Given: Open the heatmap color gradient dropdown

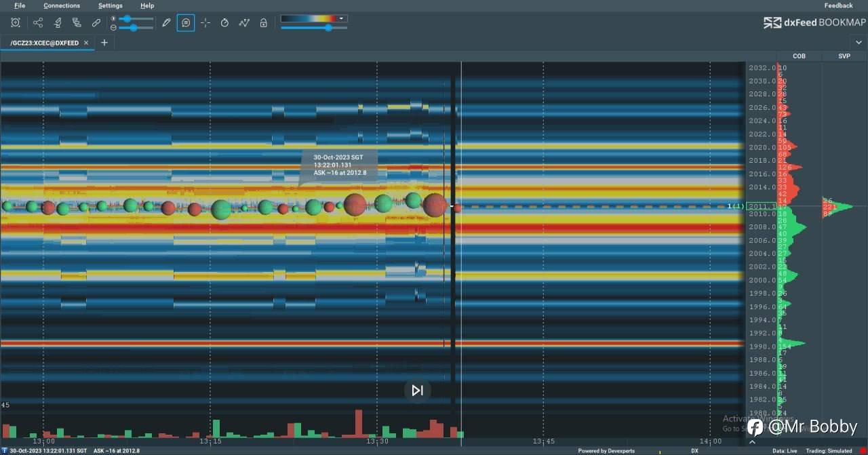Looking at the screenshot, I should [342, 18].
